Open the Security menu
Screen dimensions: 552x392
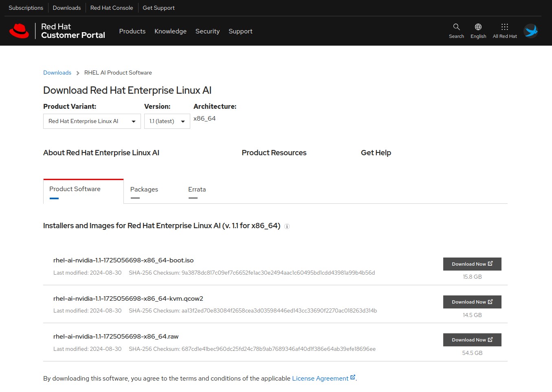click(x=207, y=31)
